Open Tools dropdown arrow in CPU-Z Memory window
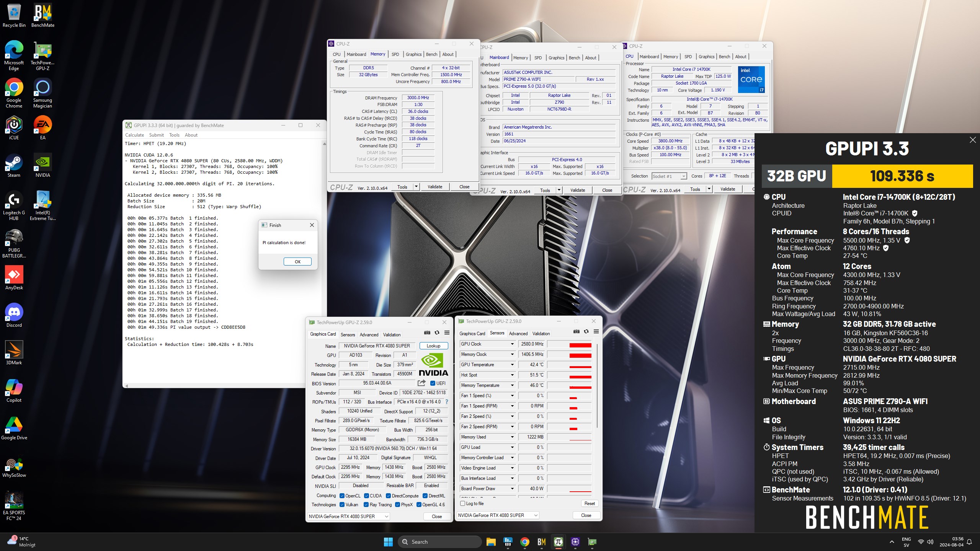The image size is (980, 551). [x=416, y=187]
